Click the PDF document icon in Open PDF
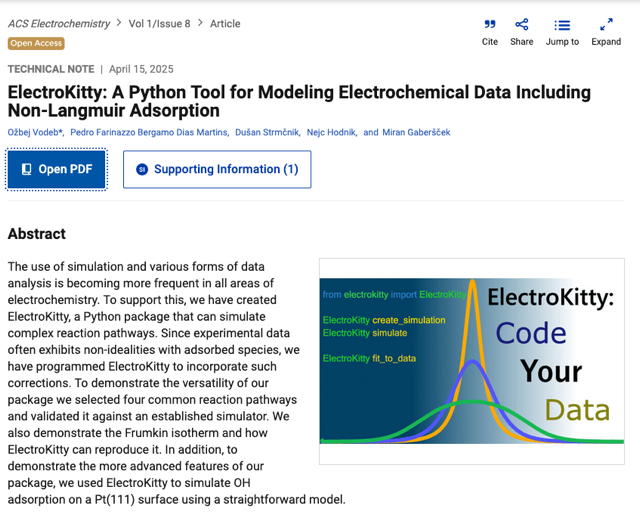The height and width of the screenshot is (512, 640). pos(26,170)
